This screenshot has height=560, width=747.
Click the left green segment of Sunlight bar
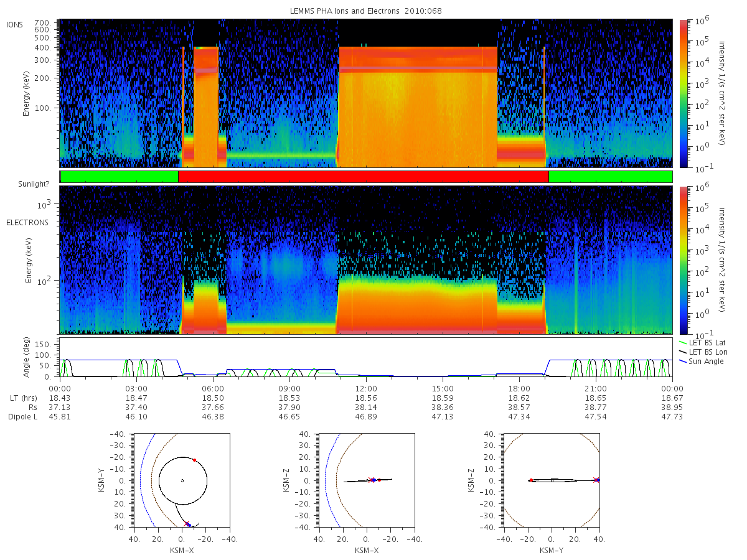[120, 177]
